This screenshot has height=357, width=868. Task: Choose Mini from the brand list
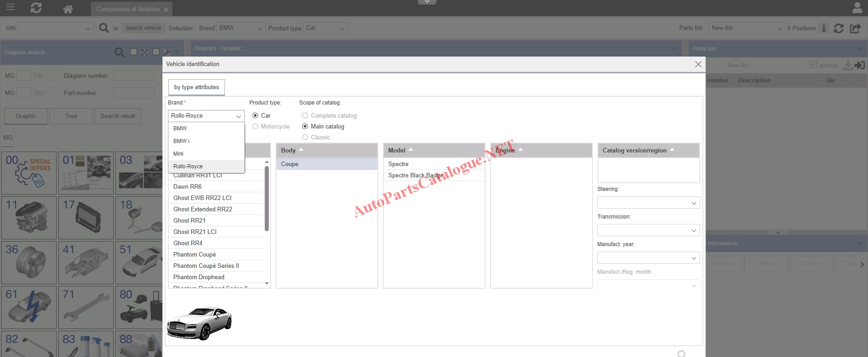pyautogui.click(x=179, y=154)
